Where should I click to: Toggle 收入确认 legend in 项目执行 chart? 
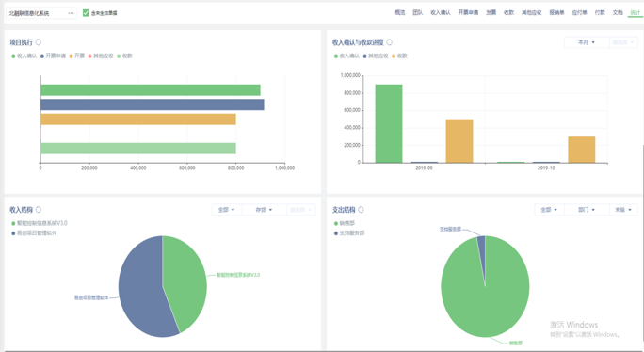point(24,56)
